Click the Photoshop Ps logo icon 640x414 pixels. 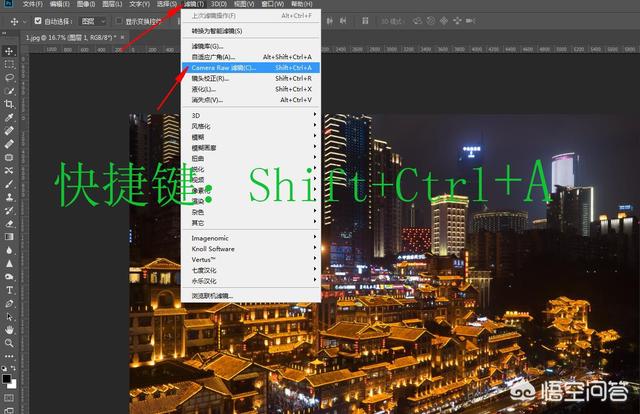pos(8,4)
